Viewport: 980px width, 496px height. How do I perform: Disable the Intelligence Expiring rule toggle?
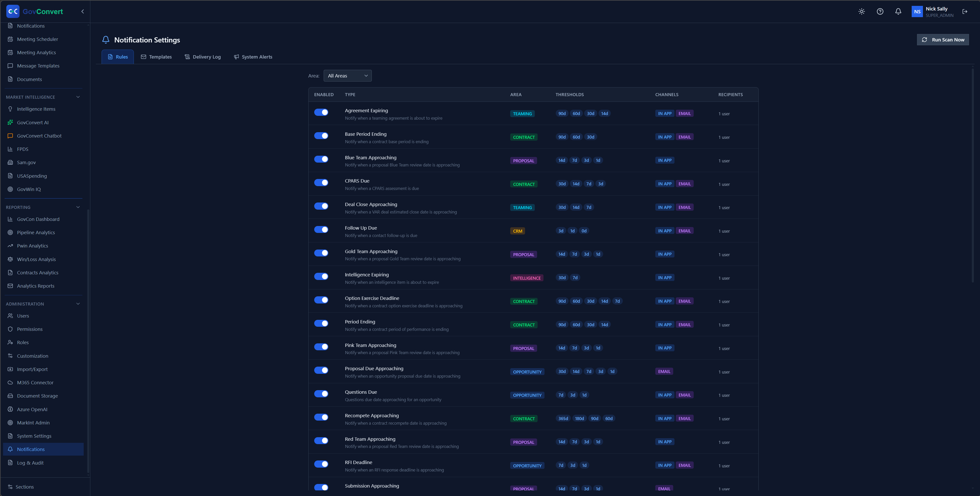click(x=321, y=276)
